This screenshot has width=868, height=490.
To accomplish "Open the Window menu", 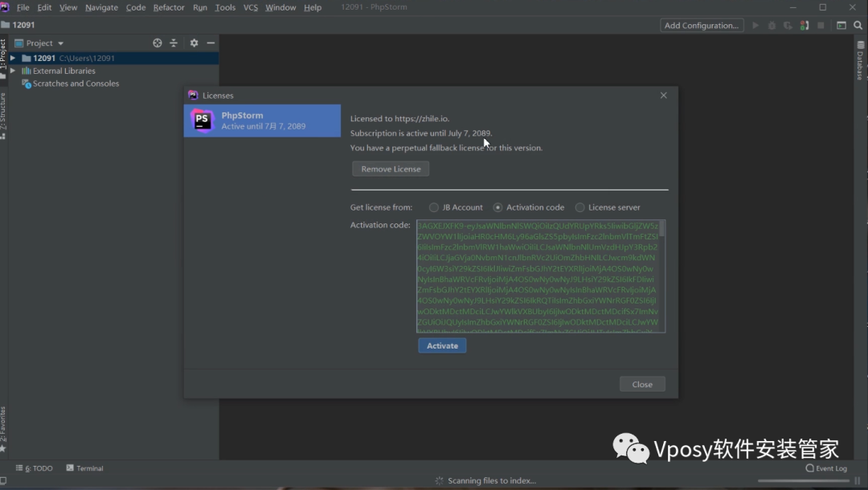I will point(280,7).
